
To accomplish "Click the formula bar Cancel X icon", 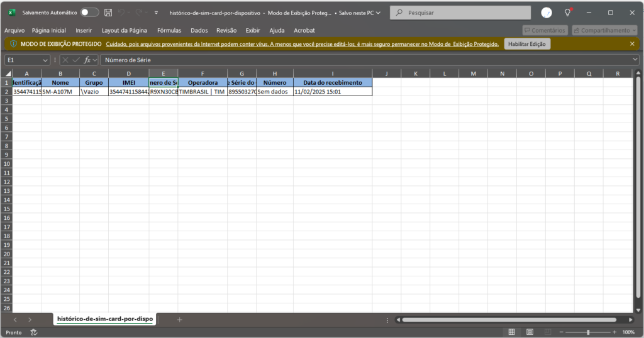I will click(x=65, y=60).
